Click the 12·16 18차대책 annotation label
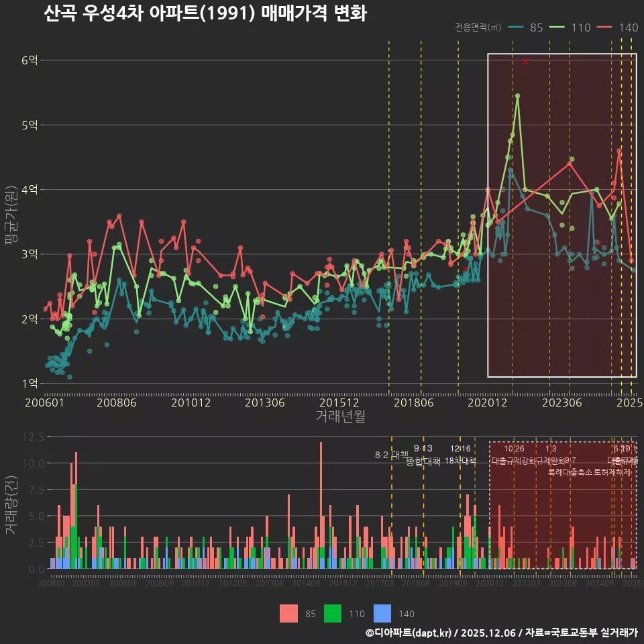Screen dimensions: 644x644 point(460,455)
